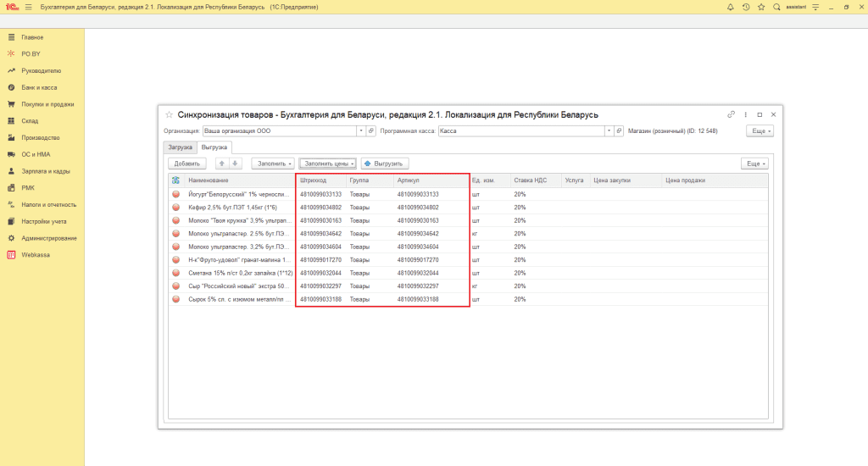This screenshot has height=466, width=868.
Task: Click the ОС и НМА truck icon
Action: [x=11, y=154]
